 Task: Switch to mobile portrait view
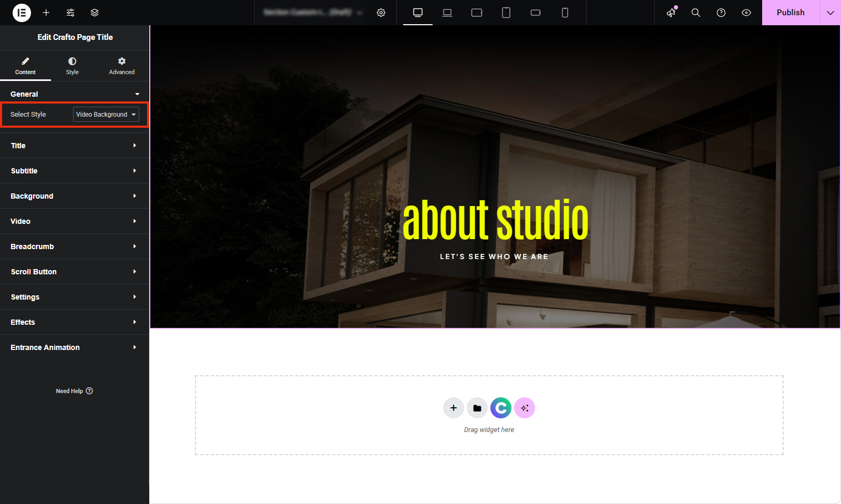[565, 13]
